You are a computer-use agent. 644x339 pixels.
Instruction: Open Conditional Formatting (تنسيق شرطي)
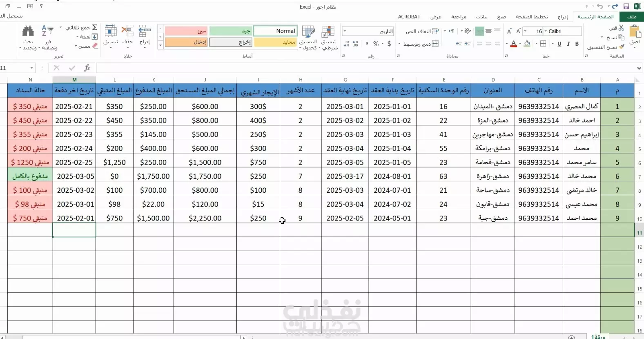tap(328, 37)
